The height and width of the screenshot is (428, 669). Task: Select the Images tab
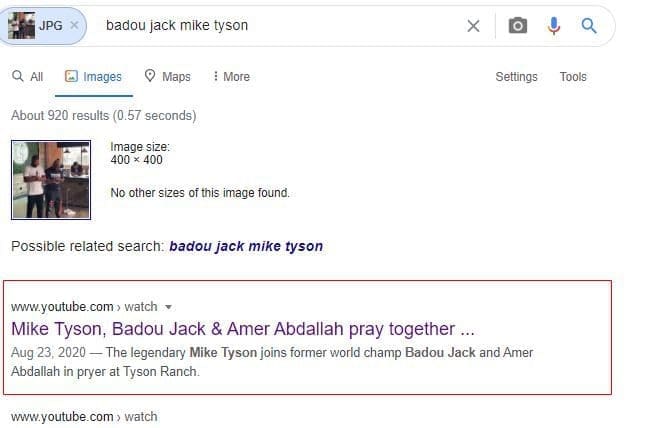tap(93, 77)
